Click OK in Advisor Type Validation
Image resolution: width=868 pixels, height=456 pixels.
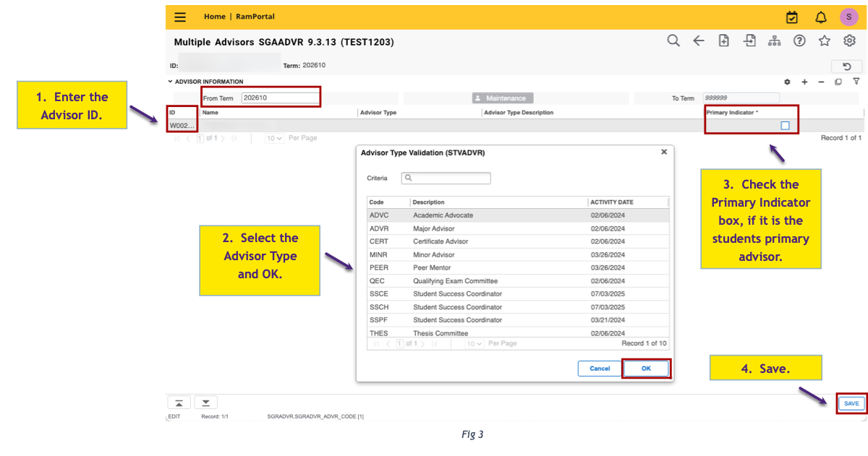coord(646,368)
